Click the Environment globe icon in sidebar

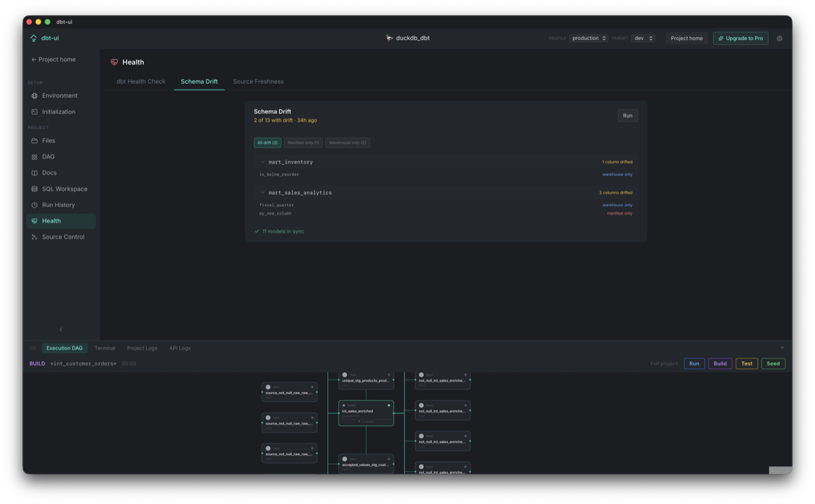tap(35, 96)
